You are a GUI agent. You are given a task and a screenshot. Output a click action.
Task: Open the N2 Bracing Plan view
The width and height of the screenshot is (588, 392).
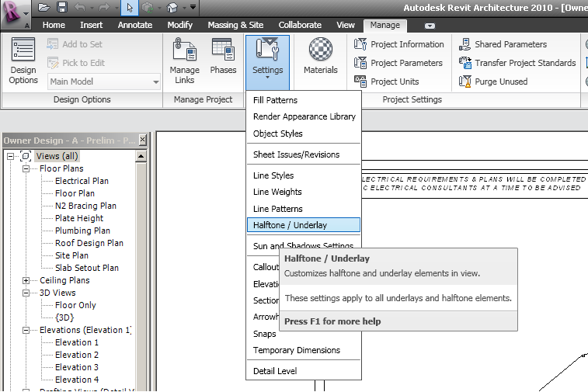click(x=85, y=206)
